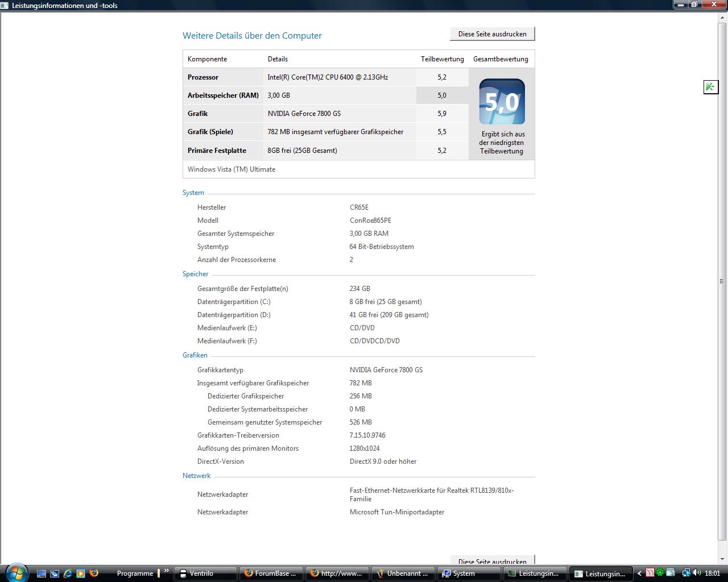
Task: Click the System section heading
Action: pyautogui.click(x=193, y=193)
